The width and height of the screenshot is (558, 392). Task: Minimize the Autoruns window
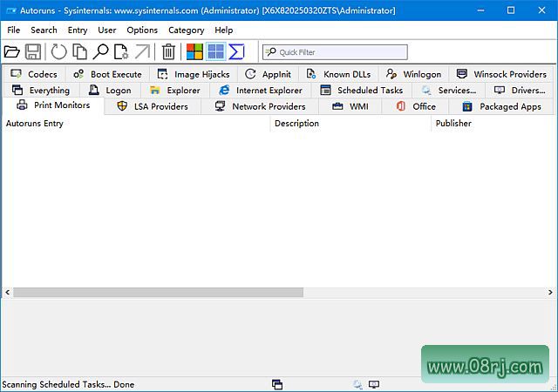pos(480,10)
